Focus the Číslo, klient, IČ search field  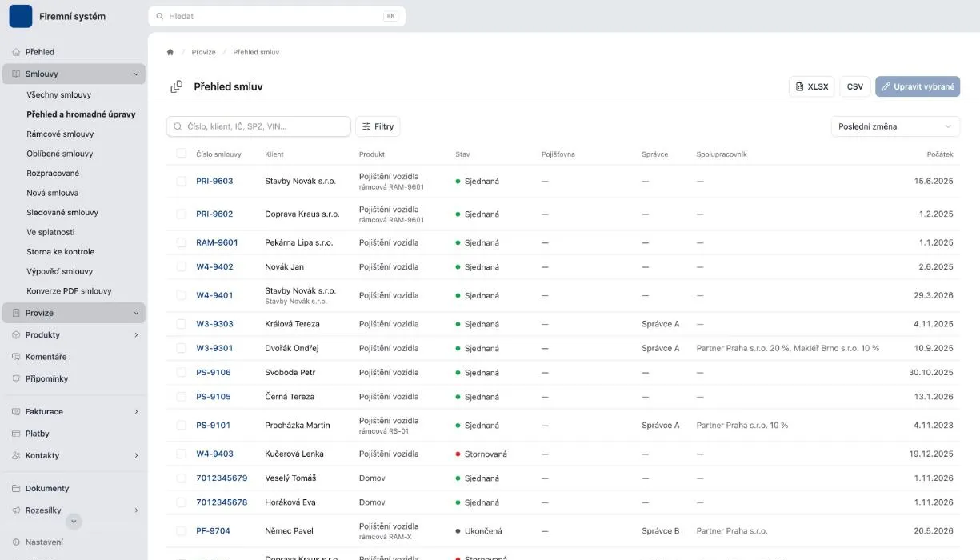point(258,126)
